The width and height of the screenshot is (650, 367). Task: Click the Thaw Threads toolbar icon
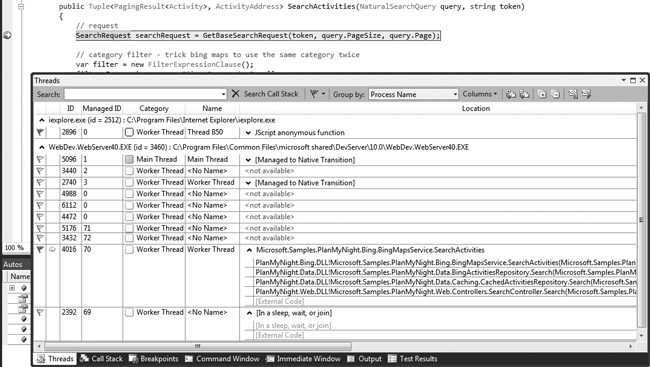586,94
